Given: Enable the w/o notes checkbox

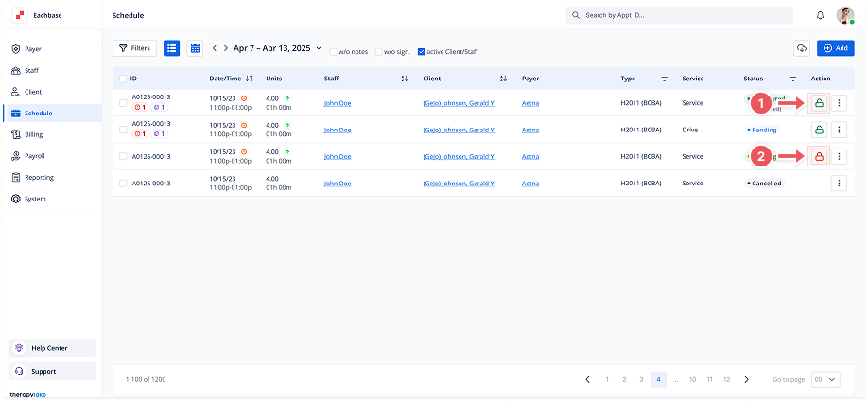Looking at the screenshot, I should [x=333, y=51].
